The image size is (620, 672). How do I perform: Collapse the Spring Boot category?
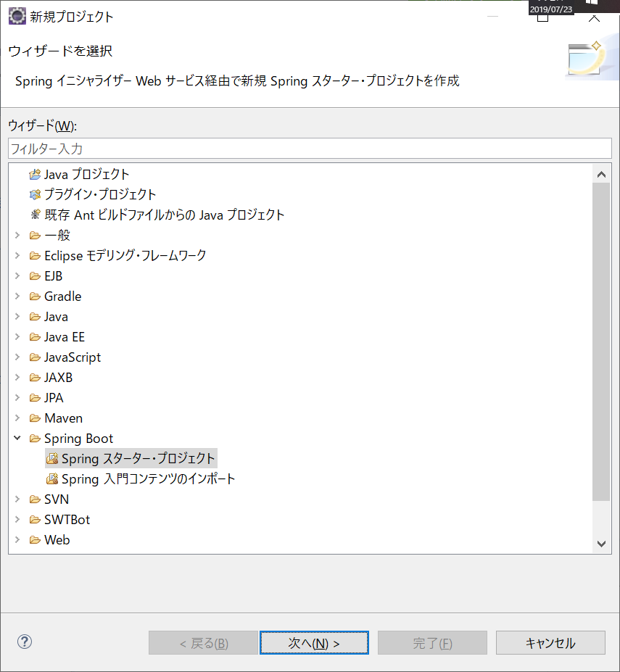tap(17, 438)
